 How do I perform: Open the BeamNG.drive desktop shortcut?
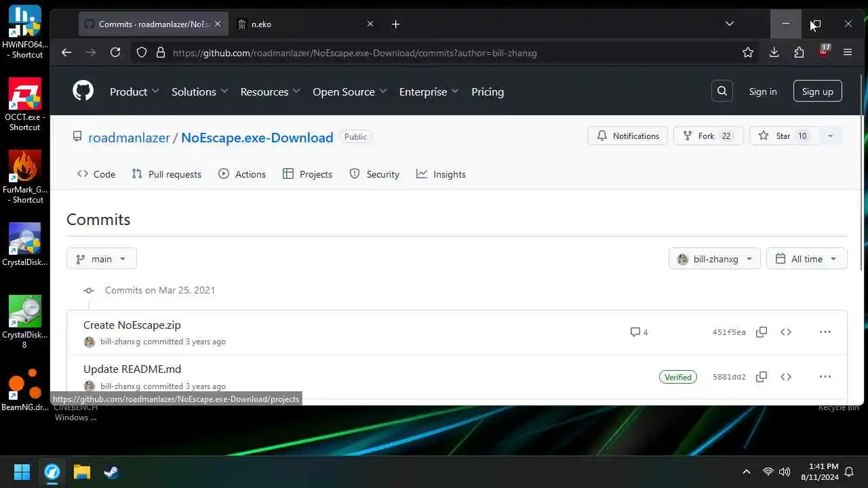25,390
